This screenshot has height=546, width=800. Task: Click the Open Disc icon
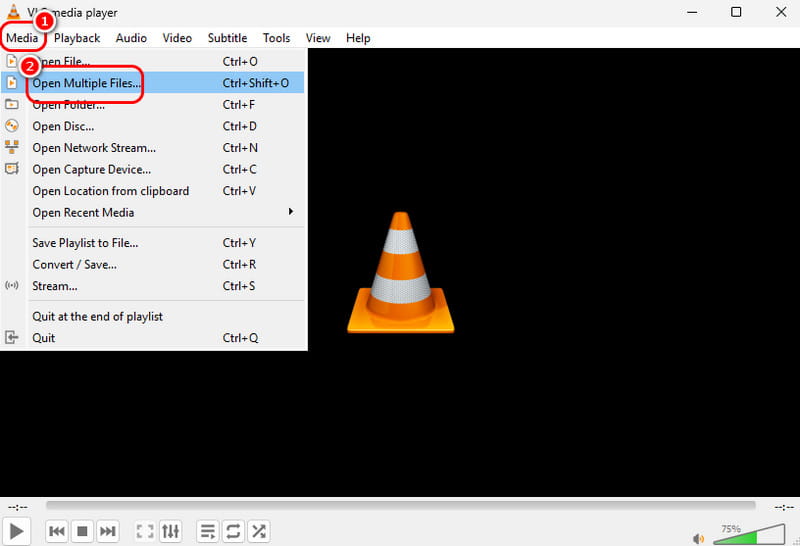[11, 126]
